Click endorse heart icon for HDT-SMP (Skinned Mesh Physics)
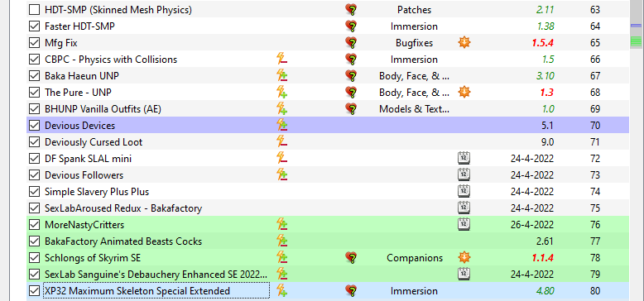644x301 pixels. 351,9
